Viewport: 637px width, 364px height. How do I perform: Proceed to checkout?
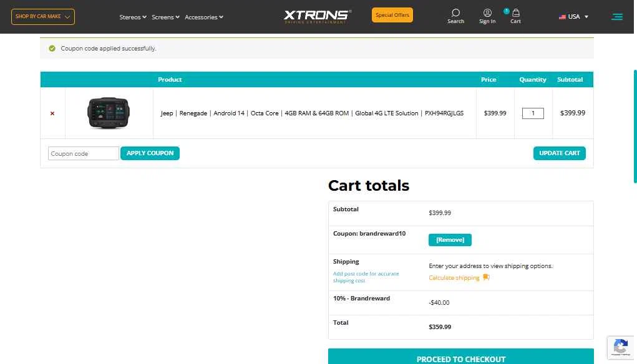(x=460, y=357)
